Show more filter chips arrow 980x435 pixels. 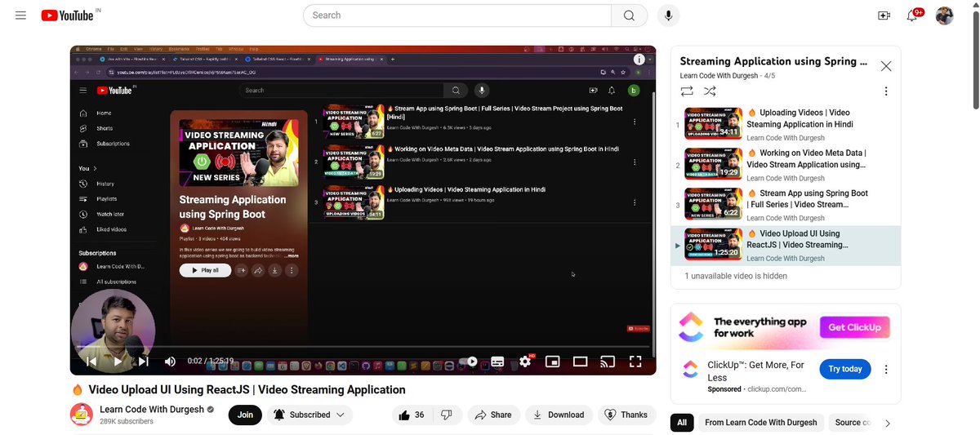(x=888, y=423)
